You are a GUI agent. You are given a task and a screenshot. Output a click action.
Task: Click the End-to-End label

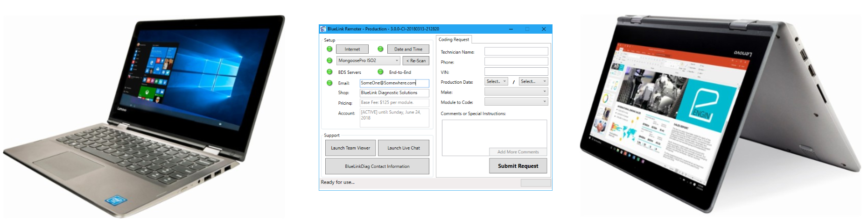click(x=400, y=72)
